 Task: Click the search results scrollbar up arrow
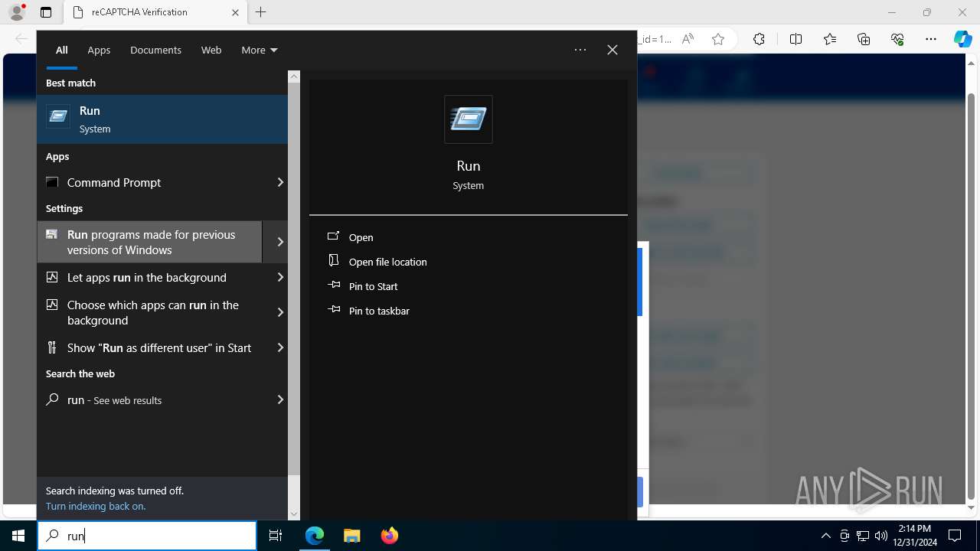[x=294, y=77]
